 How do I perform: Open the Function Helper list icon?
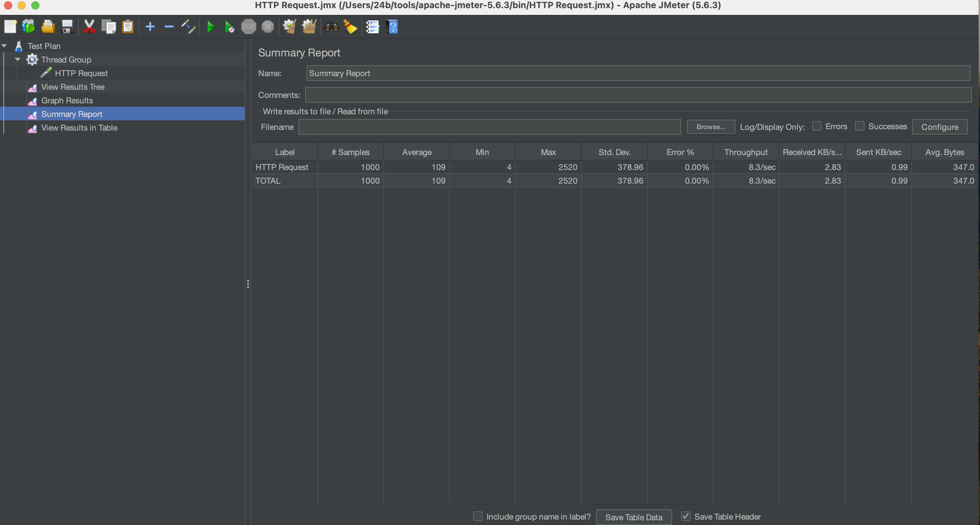pos(372,27)
